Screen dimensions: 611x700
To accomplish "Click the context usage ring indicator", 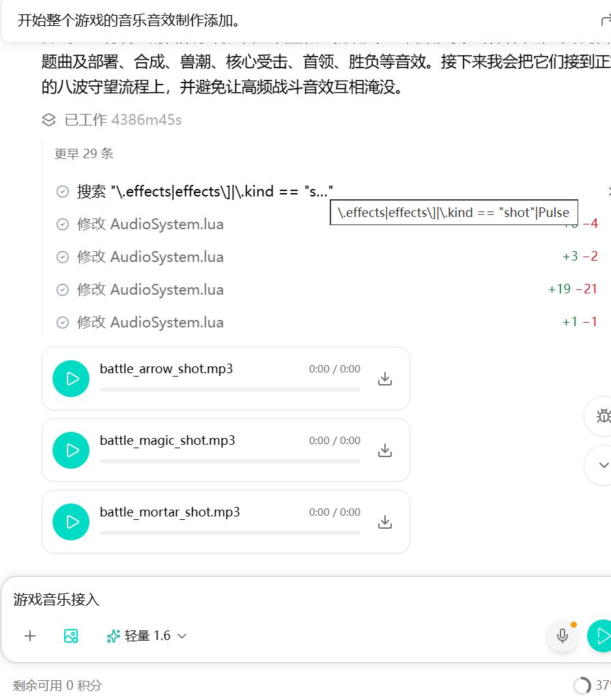I will 582,685.
